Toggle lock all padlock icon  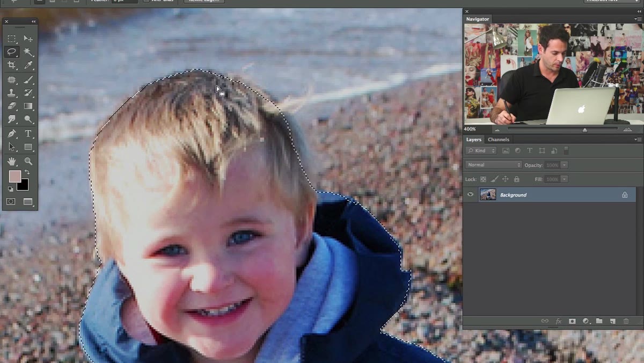517,179
